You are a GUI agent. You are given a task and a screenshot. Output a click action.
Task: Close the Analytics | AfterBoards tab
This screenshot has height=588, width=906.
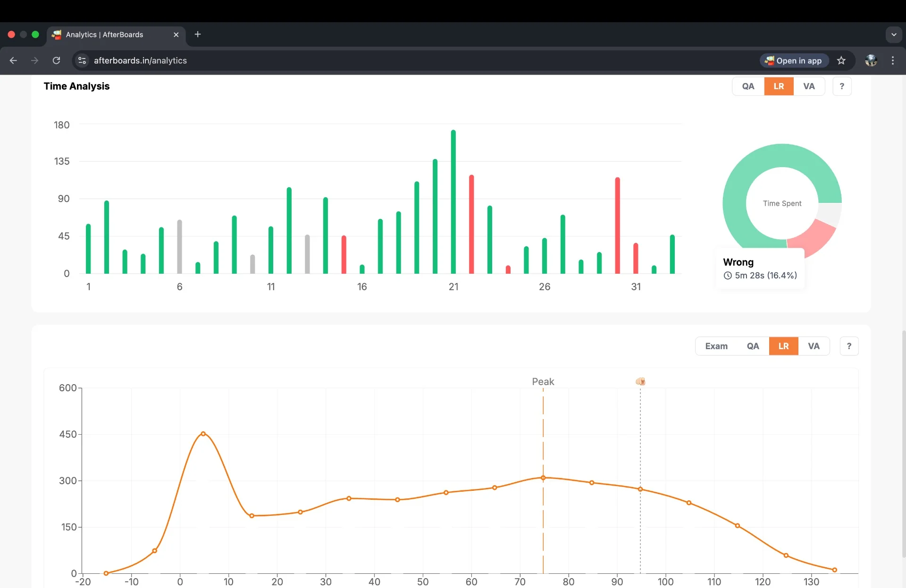coord(176,34)
